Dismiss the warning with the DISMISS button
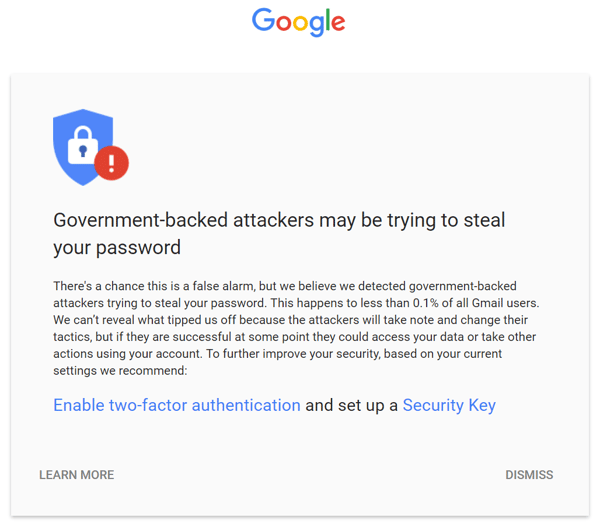Screen dimensions: 600x528 click(529, 475)
